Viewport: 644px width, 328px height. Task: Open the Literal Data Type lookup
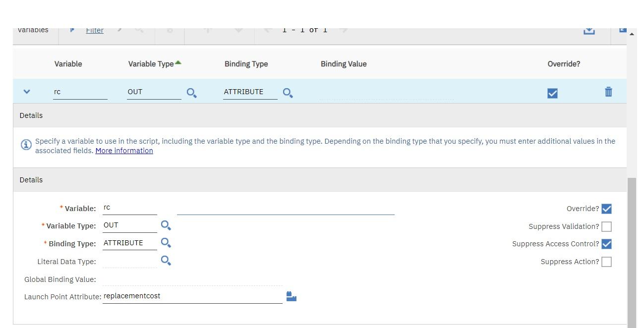point(166,260)
